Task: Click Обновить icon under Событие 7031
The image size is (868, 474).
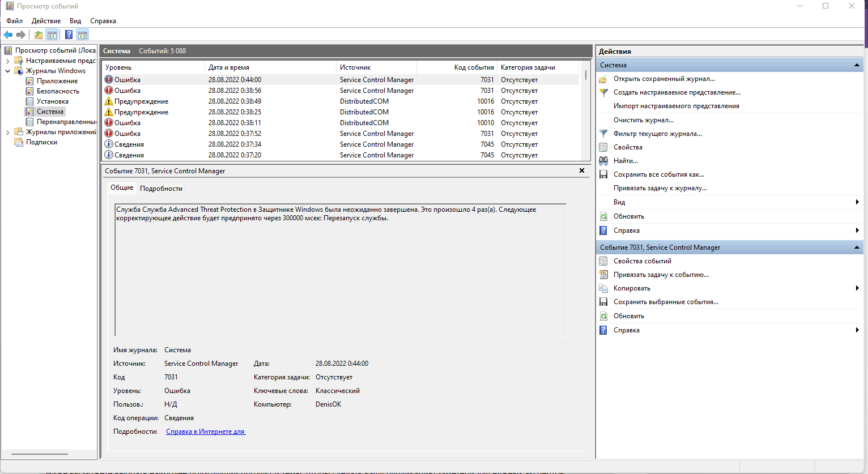Action: pos(603,316)
